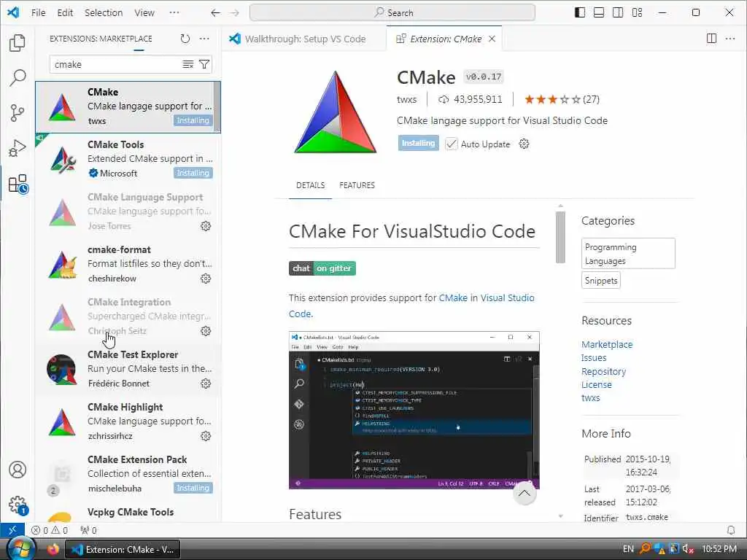The height and width of the screenshot is (560, 747).
Task: Show errors and warnings in status bar
Action: [50, 530]
